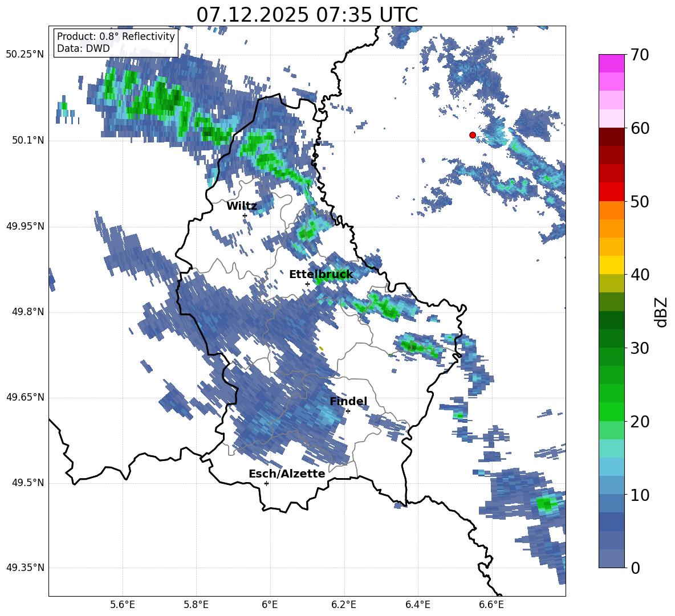The width and height of the screenshot is (675, 616).
Task: Click the 30 tick on the colorbar
Action: point(639,348)
